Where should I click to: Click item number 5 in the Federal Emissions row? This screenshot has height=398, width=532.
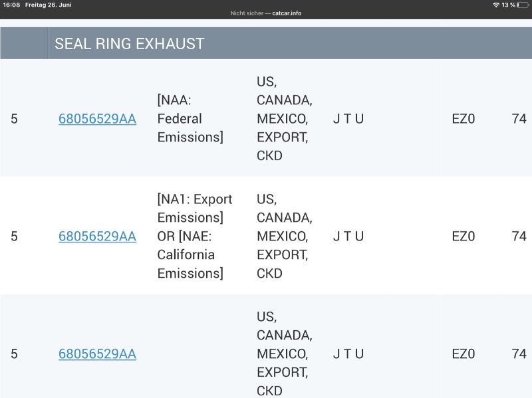pos(14,119)
